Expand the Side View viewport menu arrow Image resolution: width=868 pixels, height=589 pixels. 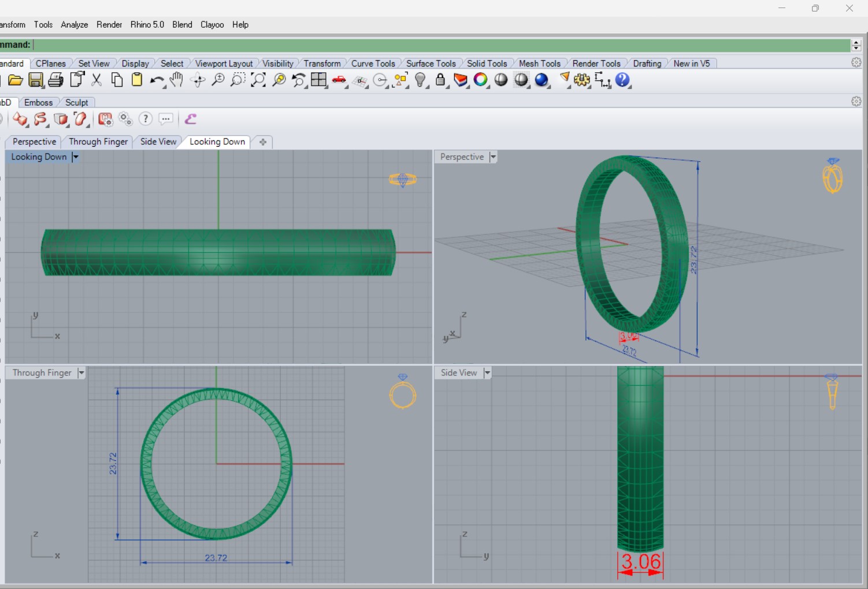pyautogui.click(x=487, y=373)
